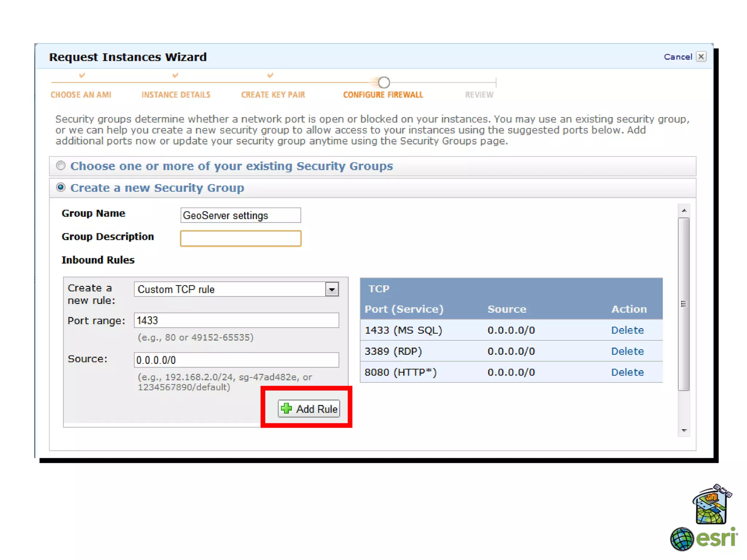Select Create a new Security Group radio
This screenshot has width=747, height=560.
click(x=61, y=187)
